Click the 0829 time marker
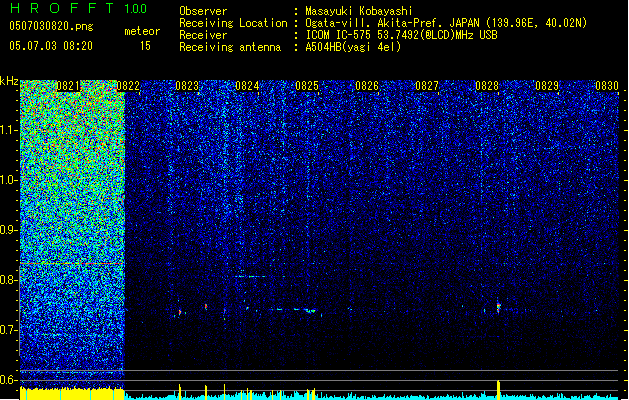Screen dimensions: 629x400 coord(547,86)
